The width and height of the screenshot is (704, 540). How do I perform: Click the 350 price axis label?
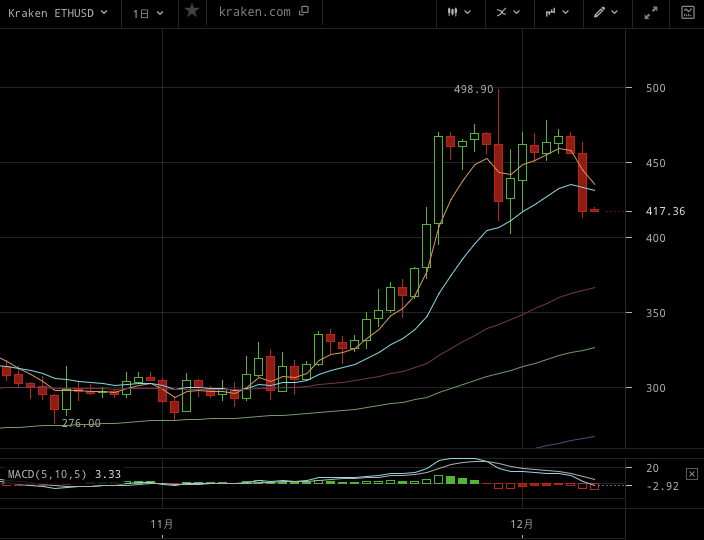tap(656, 313)
